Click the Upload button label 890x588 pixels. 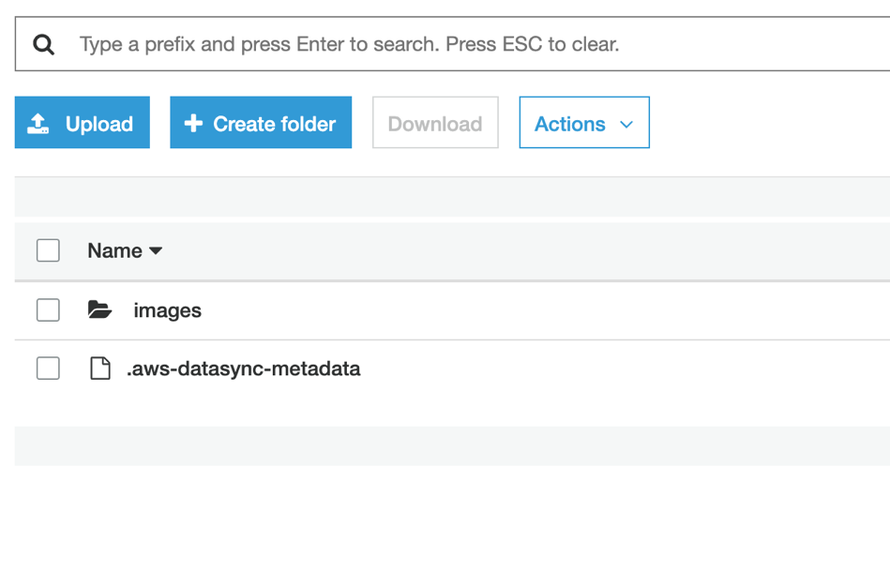[98, 124]
